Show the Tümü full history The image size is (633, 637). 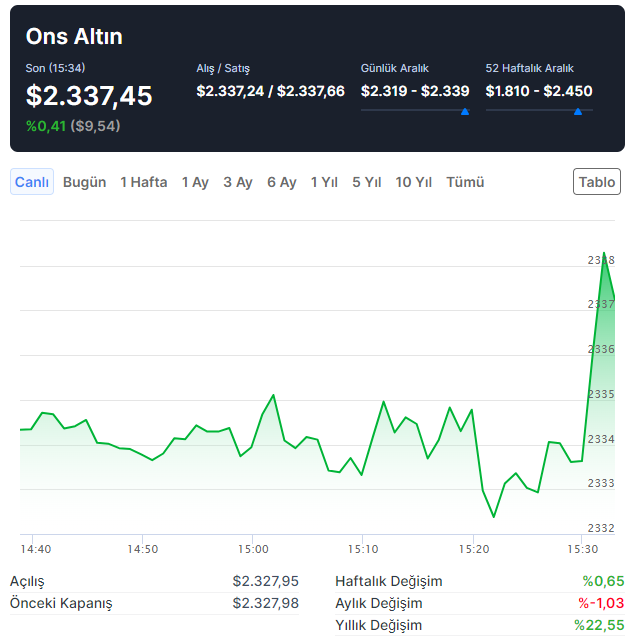coord(465,182)
